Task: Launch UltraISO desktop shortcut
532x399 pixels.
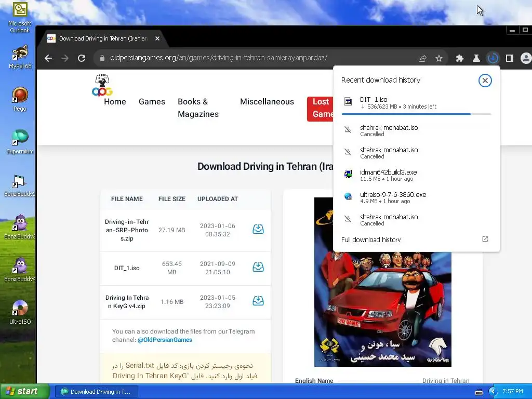Action: pos(20,312)
